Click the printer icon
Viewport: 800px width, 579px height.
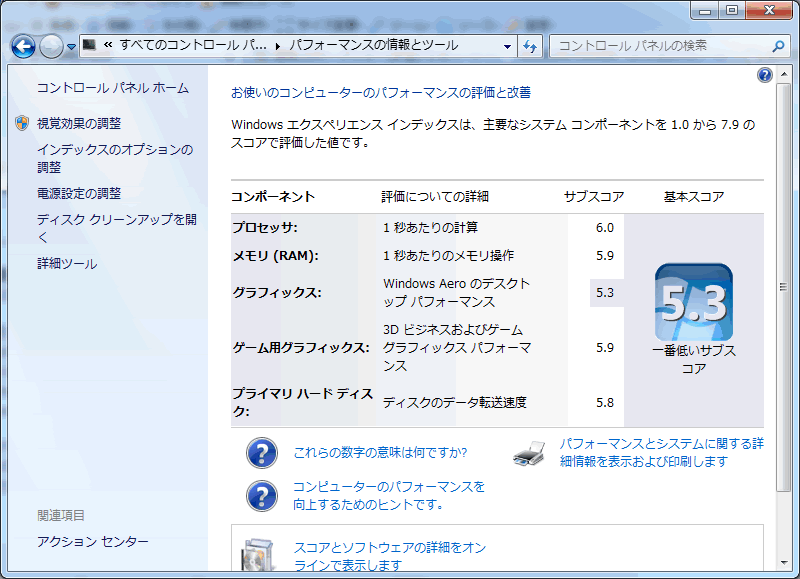529,453
